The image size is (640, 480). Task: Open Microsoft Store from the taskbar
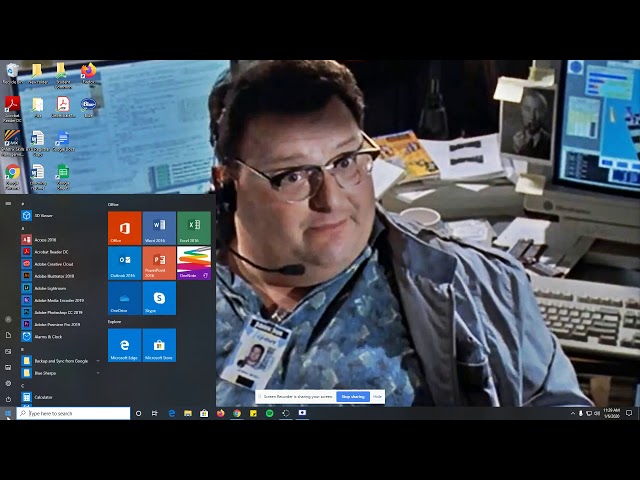pyautogui.click(x=204, y=413)
